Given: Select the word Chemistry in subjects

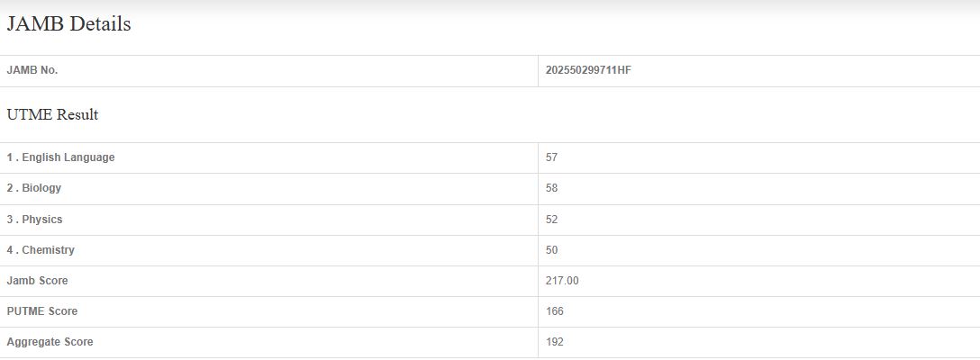Looking at the screenshot, I should (x=48, y=250).
